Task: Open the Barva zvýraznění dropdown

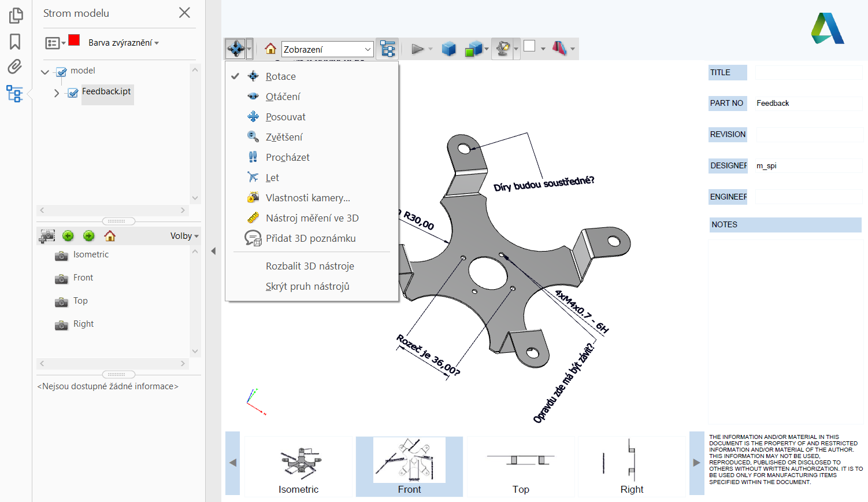Action: (123, 43)
